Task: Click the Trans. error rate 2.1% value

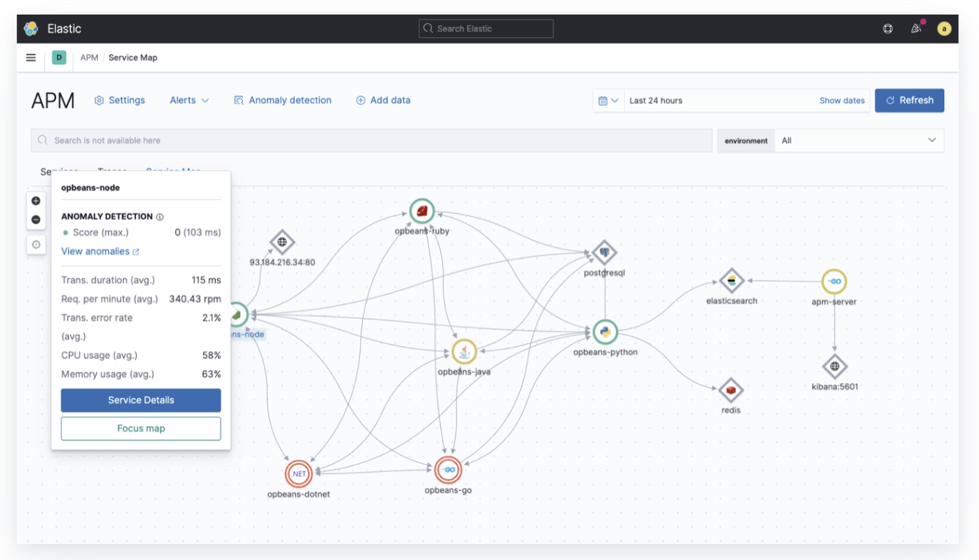Action: 212,318
